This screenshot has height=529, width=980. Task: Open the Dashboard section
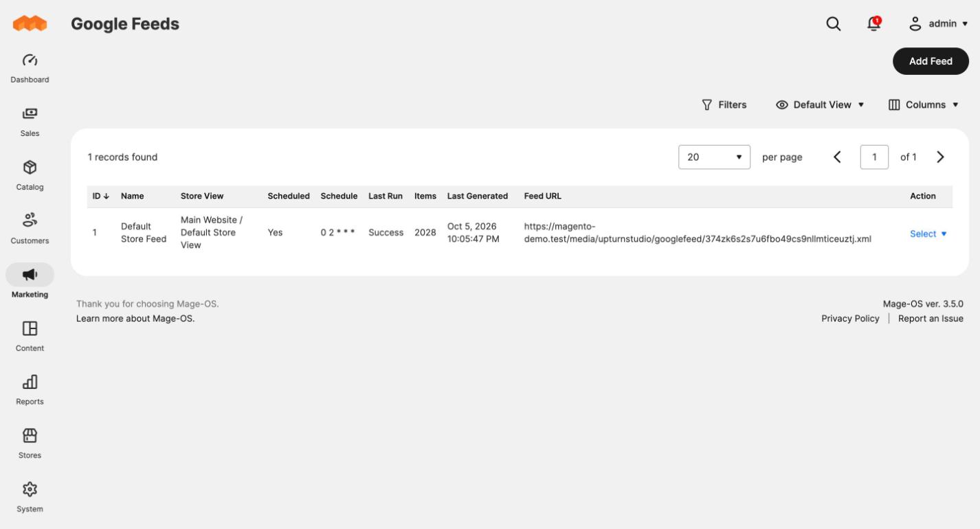(30, 68)
